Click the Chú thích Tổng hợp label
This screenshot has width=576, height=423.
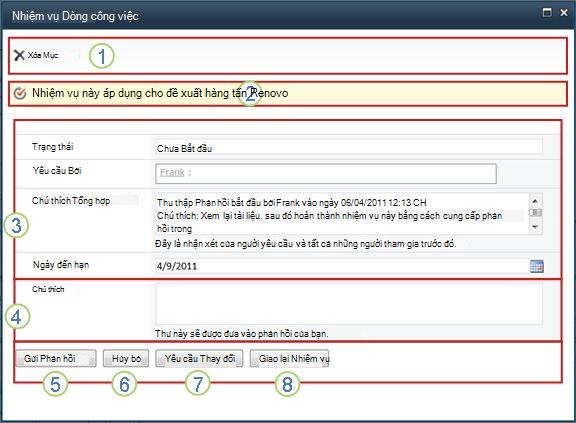point(71,201)
